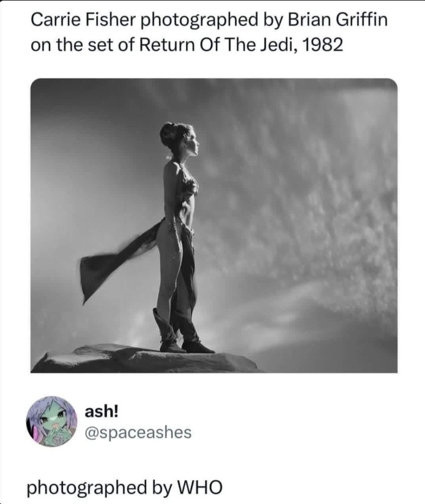This screenshot has height=504, width=425.
Task: Open the ash! profile avatar
Action: point(51,421)
